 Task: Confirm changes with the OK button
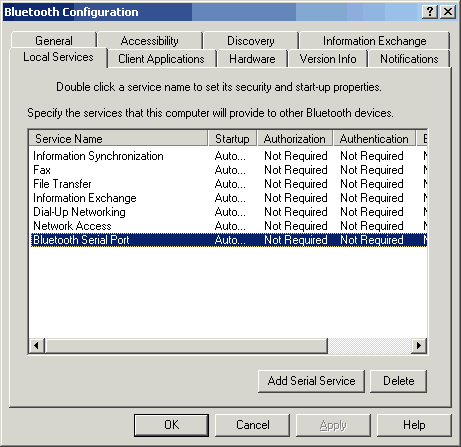point(172,425)
